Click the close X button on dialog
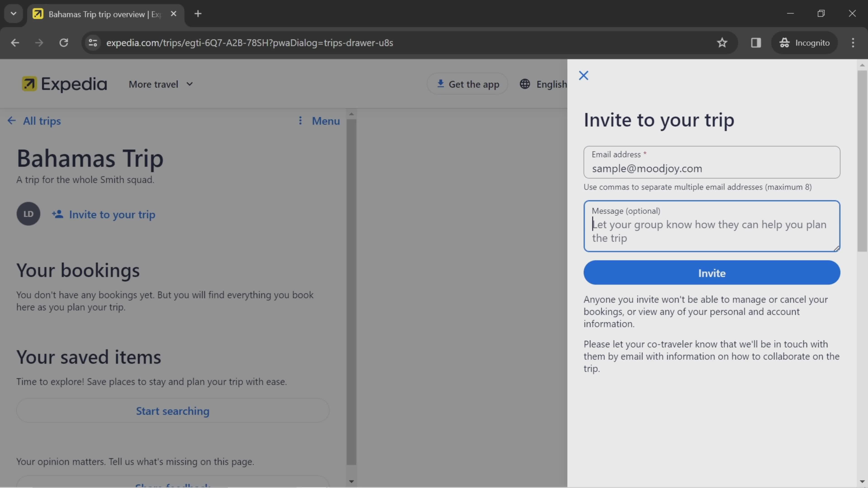The image size is (868, 488). point(583,75)
